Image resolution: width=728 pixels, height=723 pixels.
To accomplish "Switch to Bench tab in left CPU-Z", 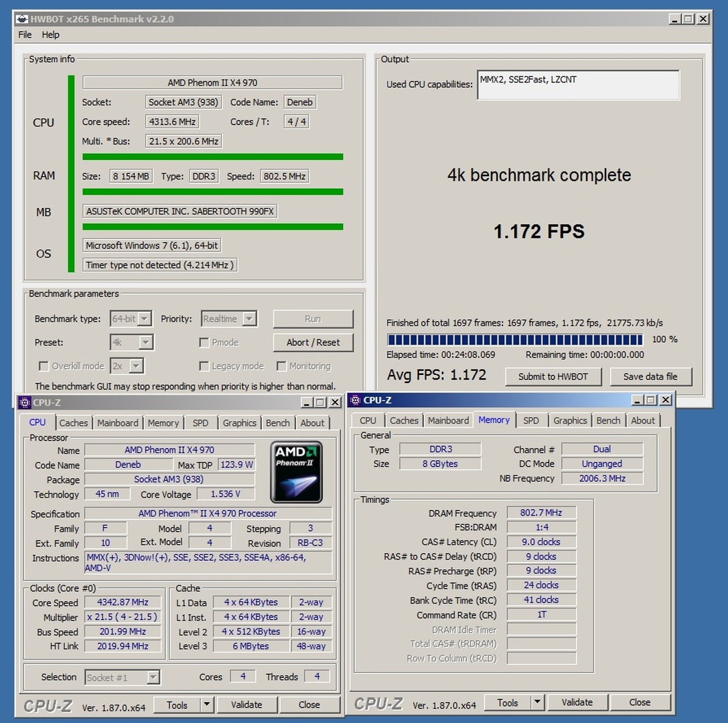I will [x=278, y=423].
